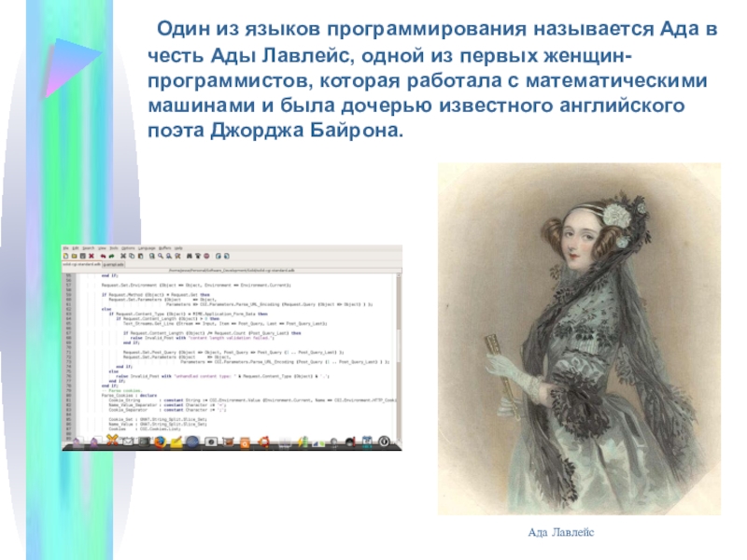Click the Paste clipboard icon
Image resolution: width=747 pixels, height=560 pixels.
click(x=141, y=256)
